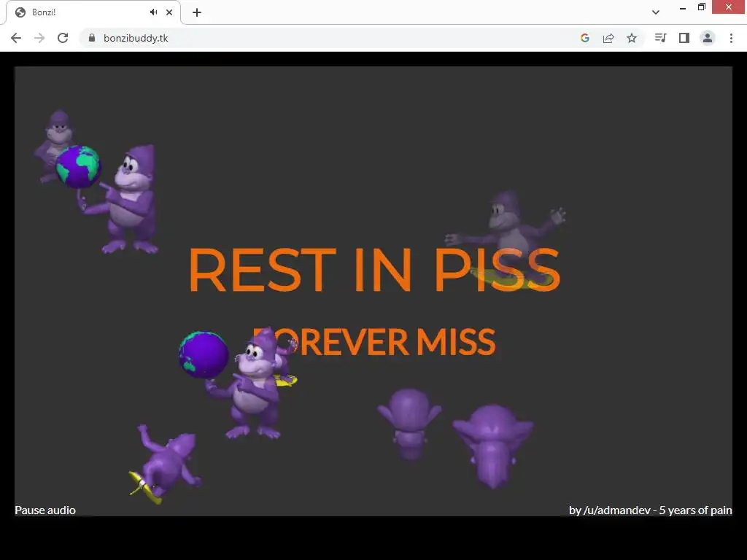Screen dimensions: 747x560
Task: Open the profile avatar menu
Action: click(708, 38)
